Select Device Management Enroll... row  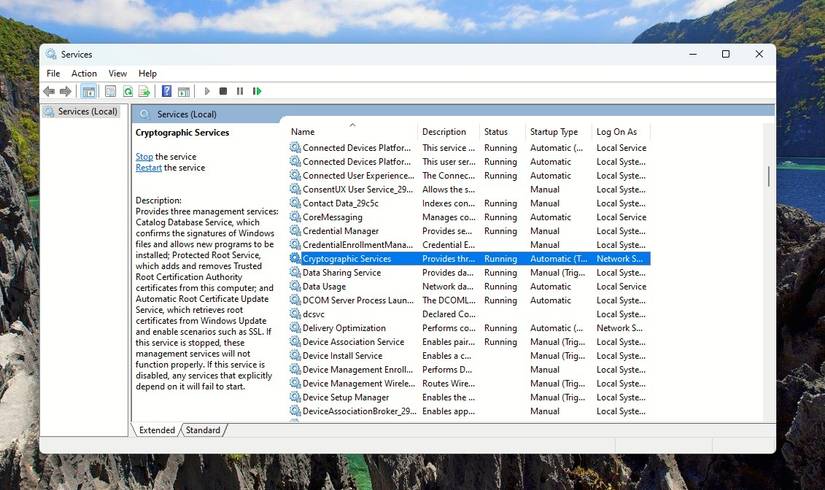[469, 369]
